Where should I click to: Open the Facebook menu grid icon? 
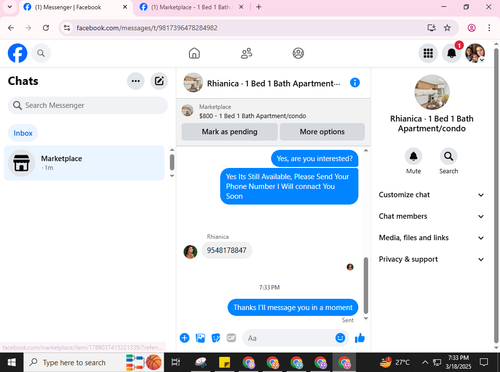[428, 53]
